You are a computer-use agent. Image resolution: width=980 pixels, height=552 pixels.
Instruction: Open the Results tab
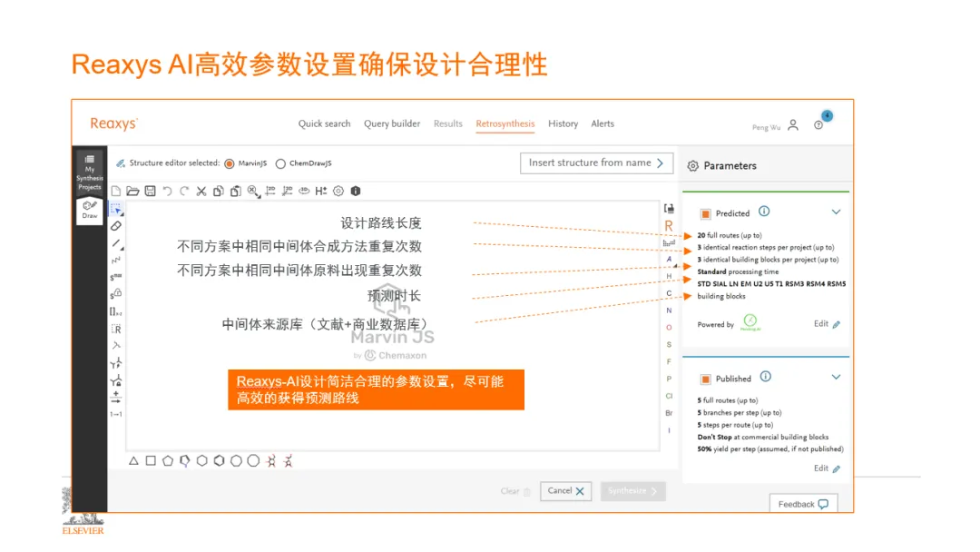click(x=448, y=123)
